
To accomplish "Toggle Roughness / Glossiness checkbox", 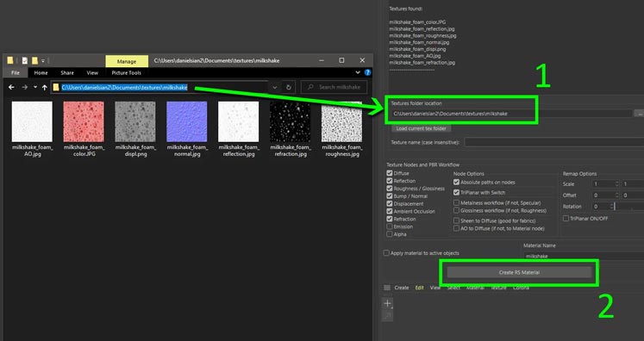I will tap(390, 189).
